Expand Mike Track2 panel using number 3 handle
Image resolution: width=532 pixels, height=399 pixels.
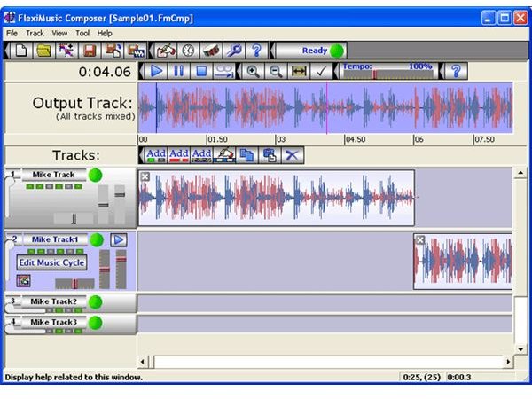(x=12, y=301)
